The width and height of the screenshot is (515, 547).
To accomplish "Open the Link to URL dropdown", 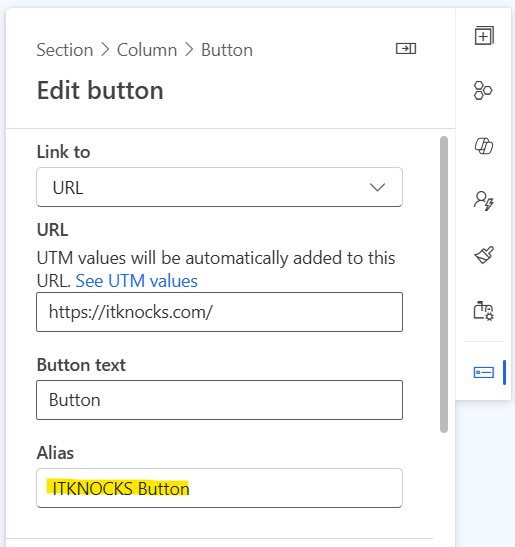I will (x=219, y=187).
